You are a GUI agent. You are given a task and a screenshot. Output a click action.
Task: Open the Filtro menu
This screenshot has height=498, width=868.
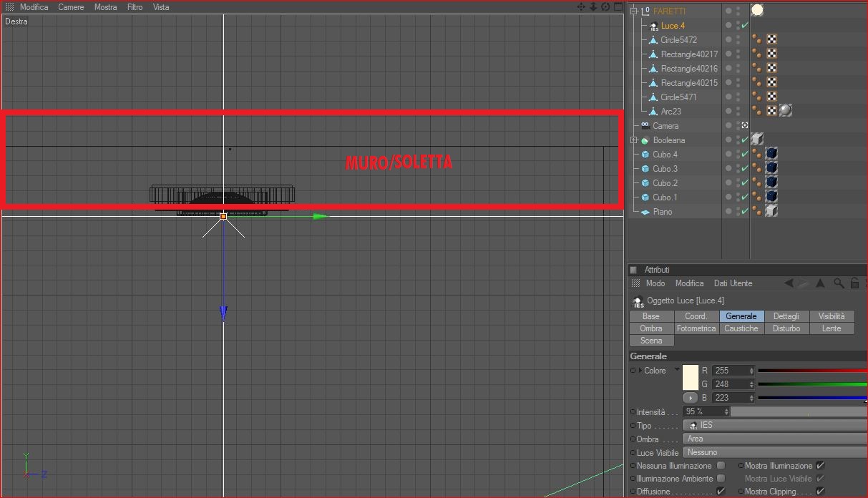tap(135, 7)
